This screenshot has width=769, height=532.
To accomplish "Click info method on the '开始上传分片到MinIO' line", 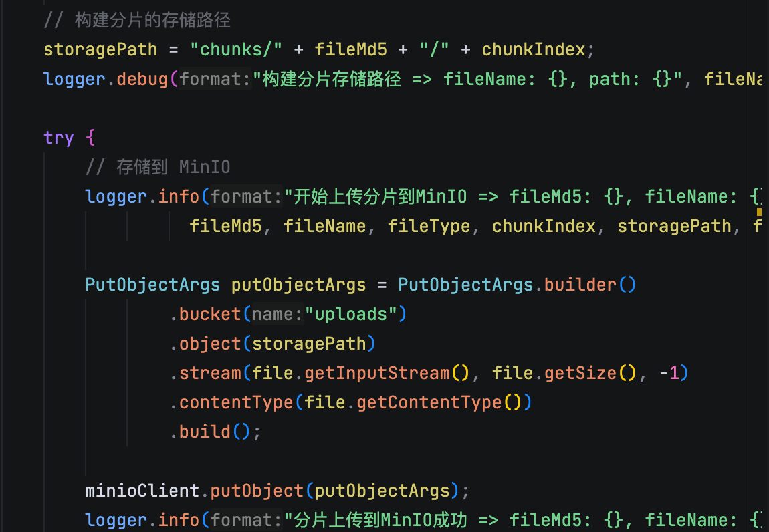I will click(x=179, y=196).
